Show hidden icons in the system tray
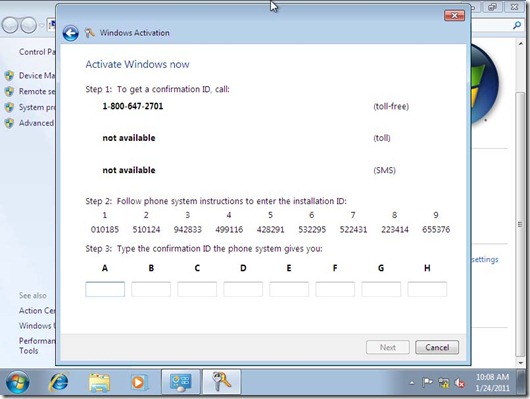The image size is (530, 399). point(412,383)
